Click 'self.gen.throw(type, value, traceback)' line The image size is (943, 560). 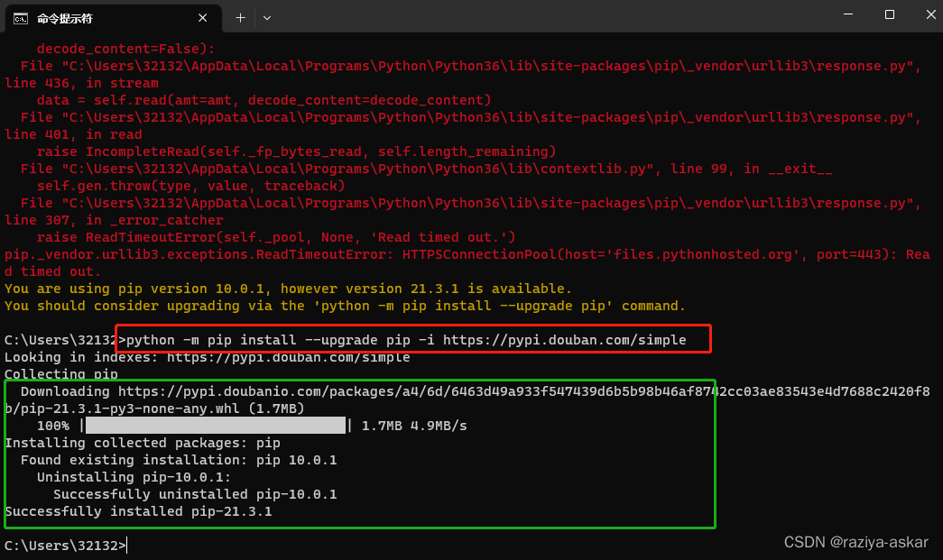coord(190,187)
